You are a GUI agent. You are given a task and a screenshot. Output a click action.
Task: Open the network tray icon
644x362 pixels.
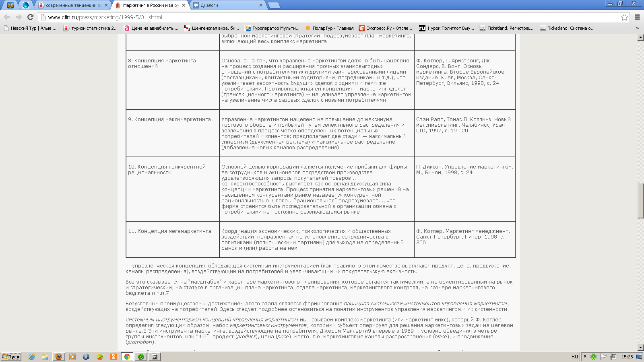[x=613, y=357]
